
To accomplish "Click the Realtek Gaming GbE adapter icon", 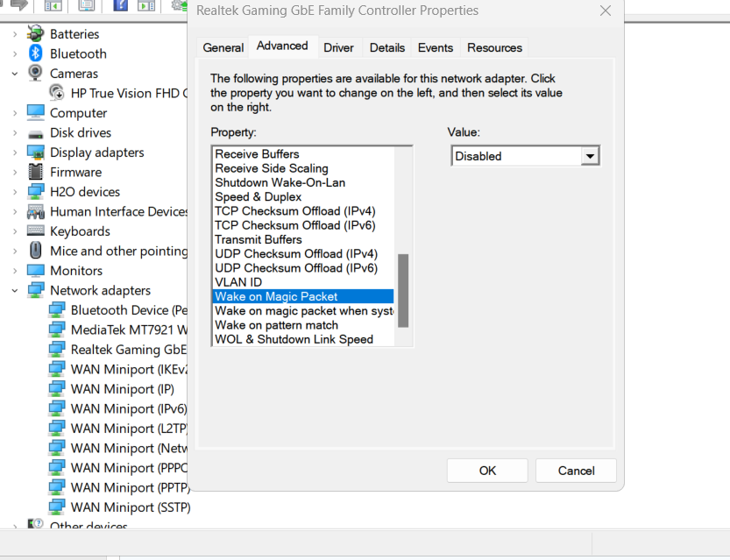I will (57, 349).
